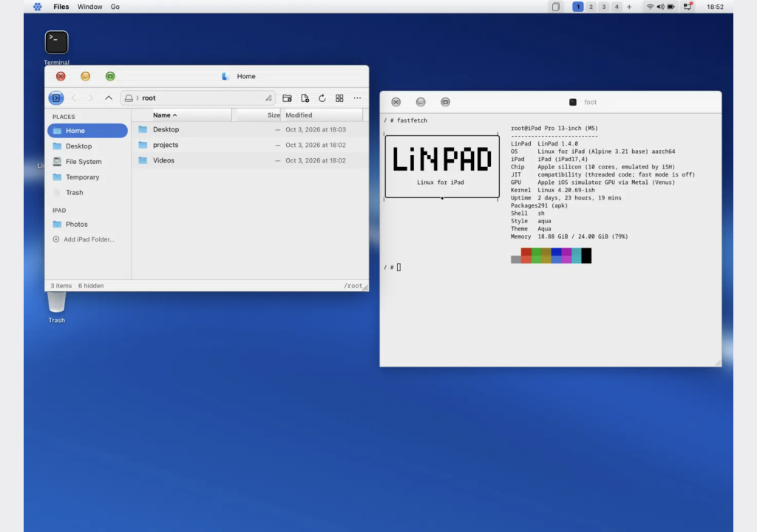Click Add iPad Folder… link
This screenshot has height=532, width=757.
pos(84,239)
